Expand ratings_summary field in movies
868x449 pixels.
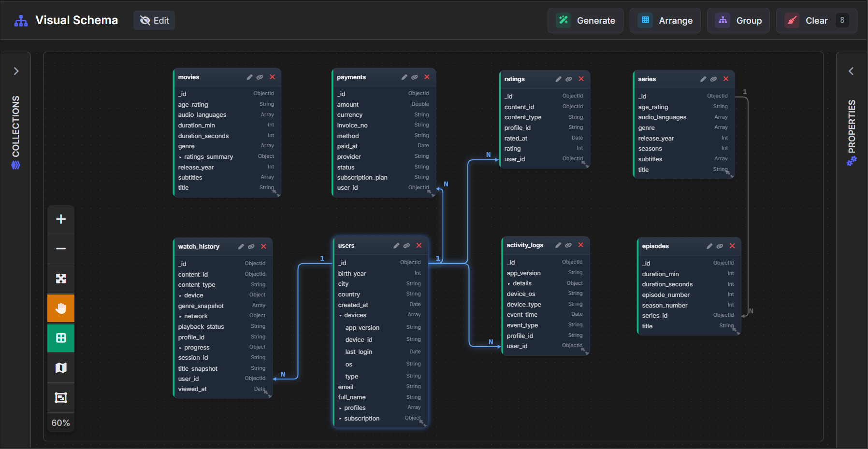pyautogui.click(x=181, y=157)
